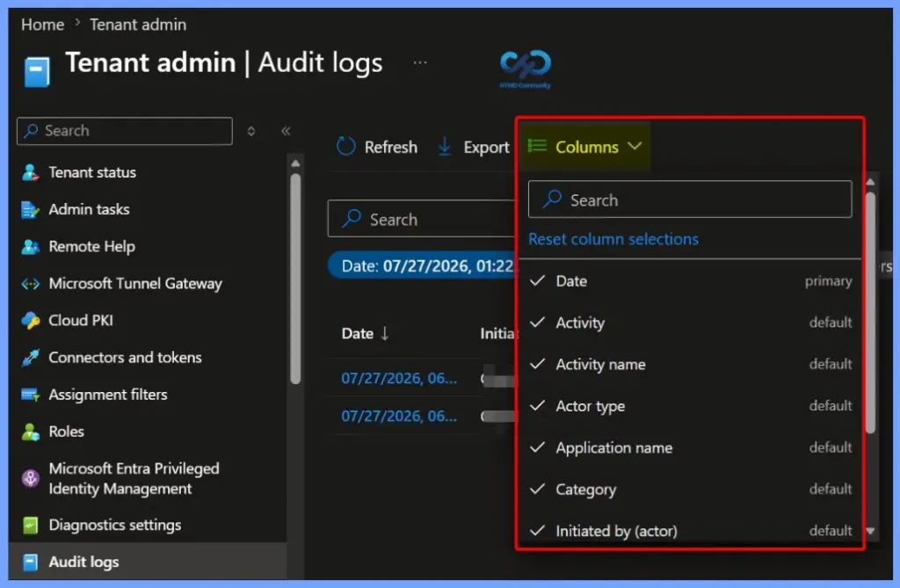
Task: Click the Refresh button label
Action: coord(391,147)
